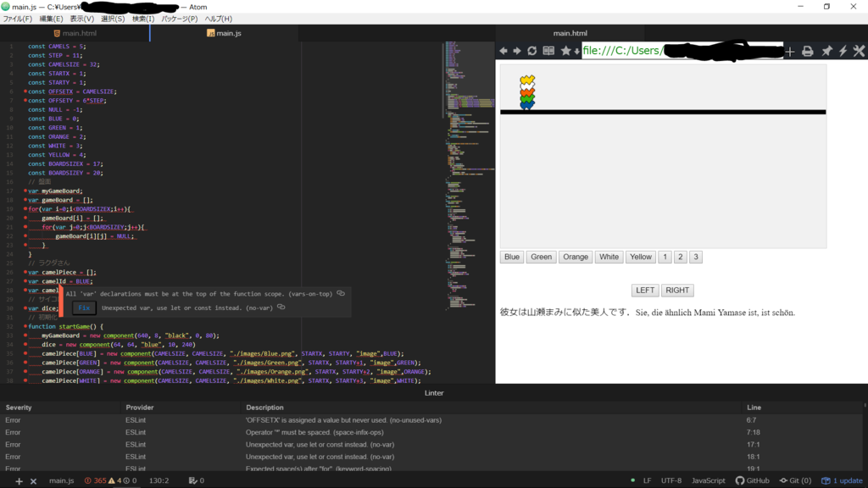Open browser dev tools wrench icon
The height and width of the screenshot is (488, 868).
859,52
